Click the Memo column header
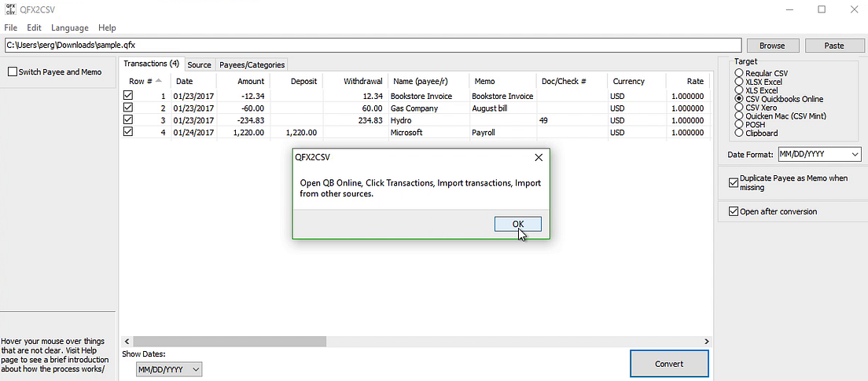This screenshot has height=381, width=868. point(502,81)
